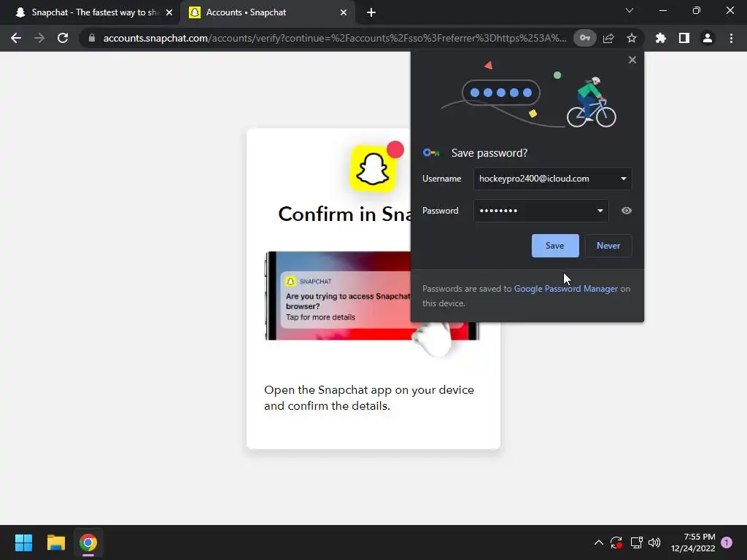Viewport: 747px width, 560px height.
Task: Click the network tray icon
Action: [x=636, y=542]
